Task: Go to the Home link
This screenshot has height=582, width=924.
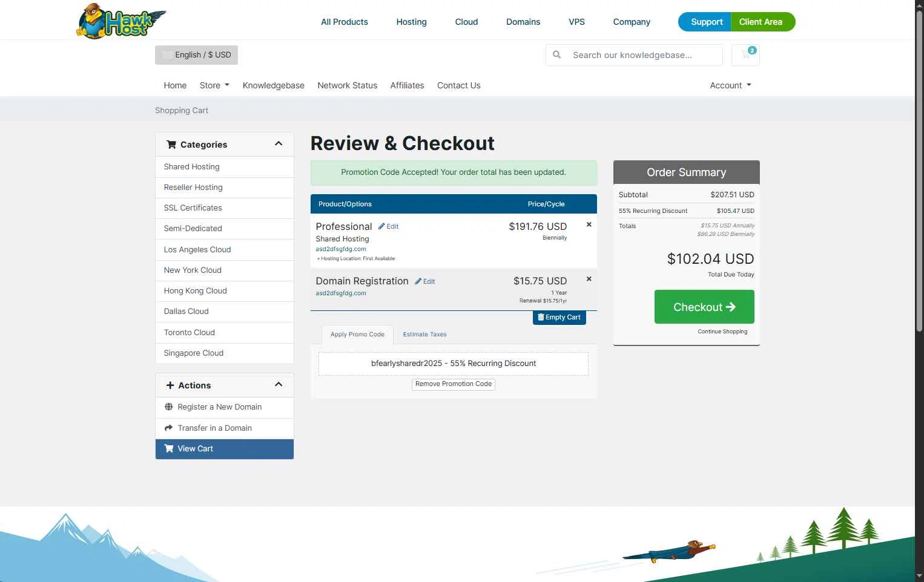Action: [175, 85]
